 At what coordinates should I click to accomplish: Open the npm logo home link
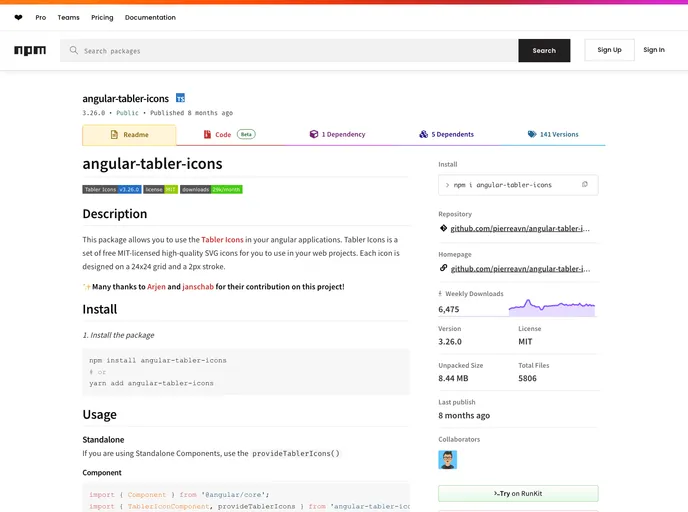[x=30, y=50]
